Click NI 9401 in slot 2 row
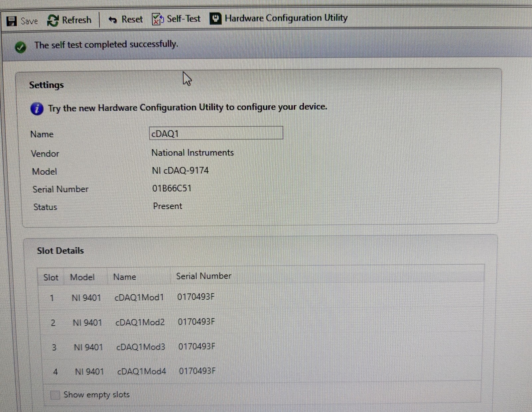 click(87, 323)
